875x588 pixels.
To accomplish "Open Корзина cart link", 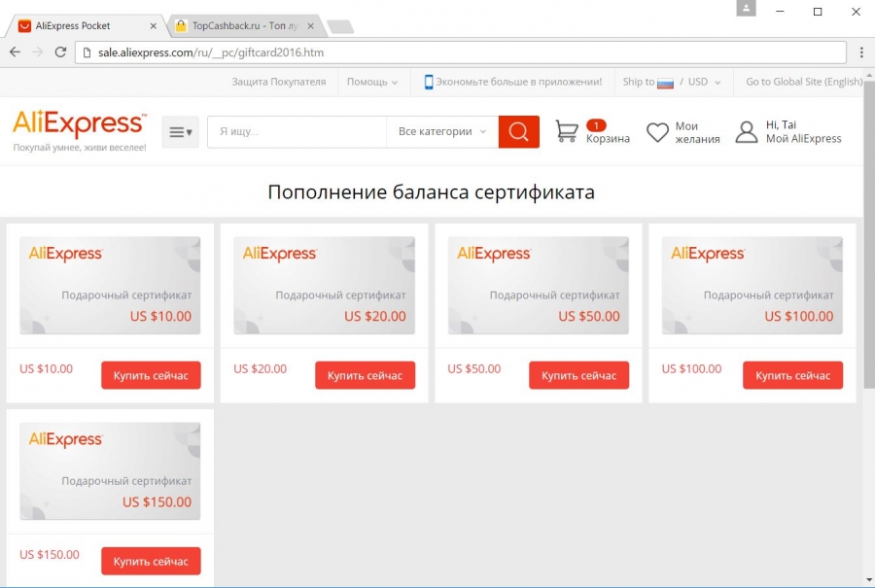I will click(608, 138).
